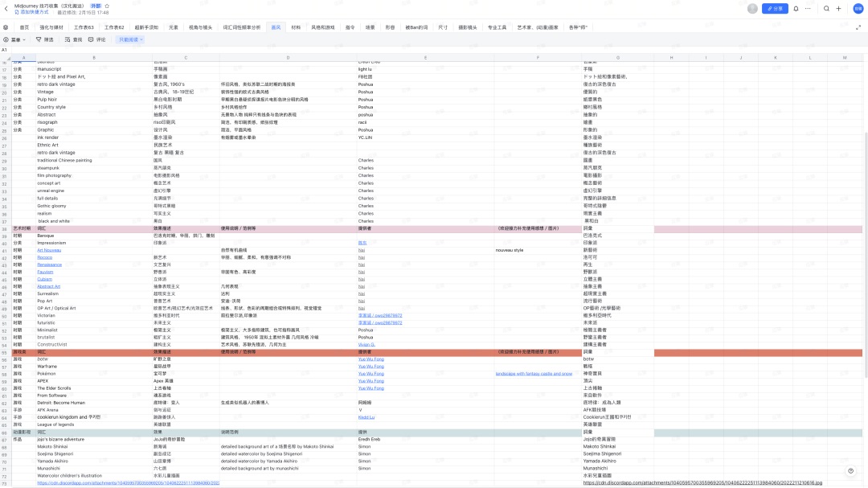Switch to the 被Ban的词 sheet tab
This screenshot has width=868, height=488.
(x=416, y=27)
